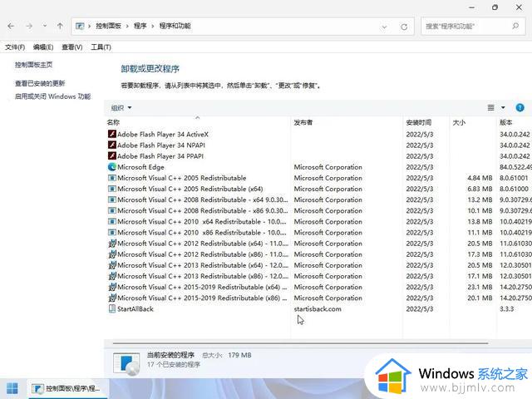Click Visual C++ 2010 x64 entry icon

point(112,222)
